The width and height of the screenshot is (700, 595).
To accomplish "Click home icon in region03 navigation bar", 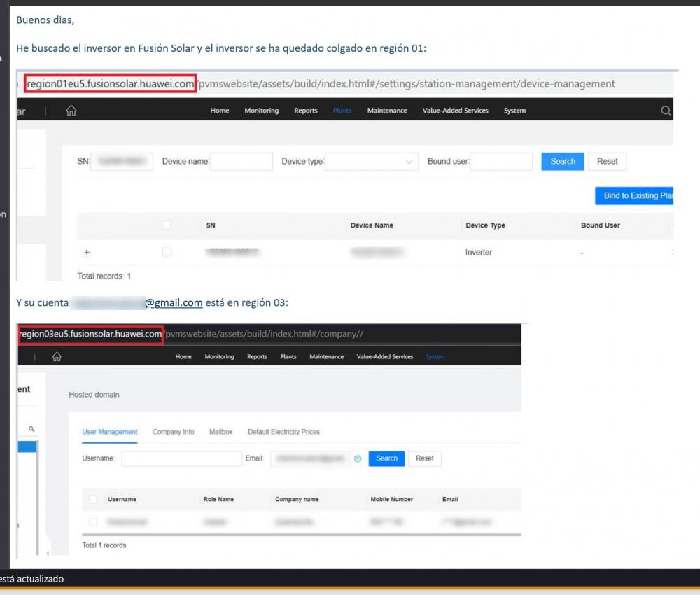I will point(57,356).
